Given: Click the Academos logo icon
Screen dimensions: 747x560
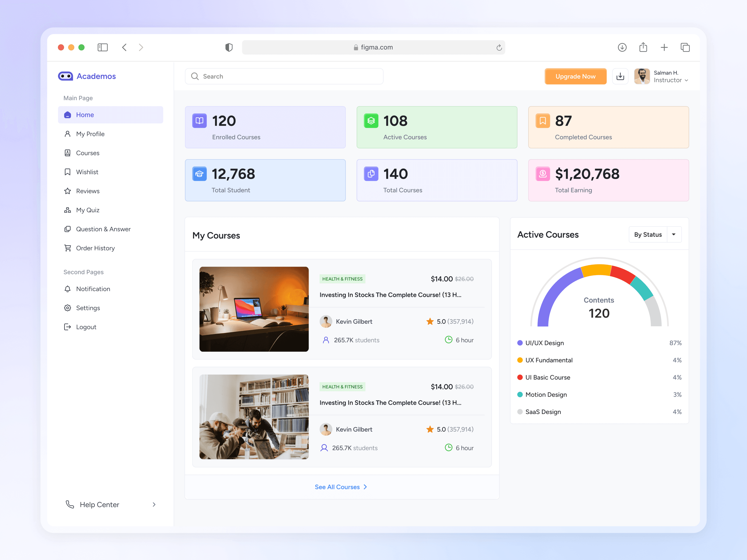Looking at the screenshot, I should [x=65, y=76].
